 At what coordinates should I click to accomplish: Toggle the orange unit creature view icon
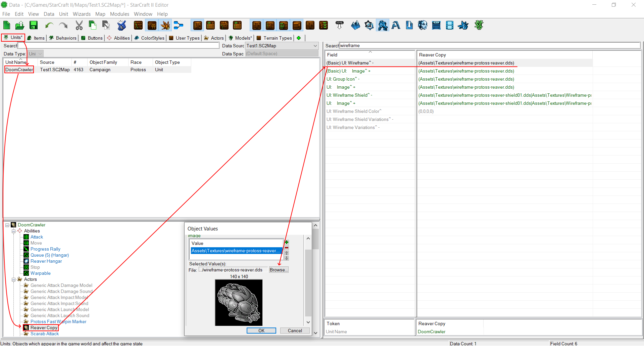click(165, 25)
